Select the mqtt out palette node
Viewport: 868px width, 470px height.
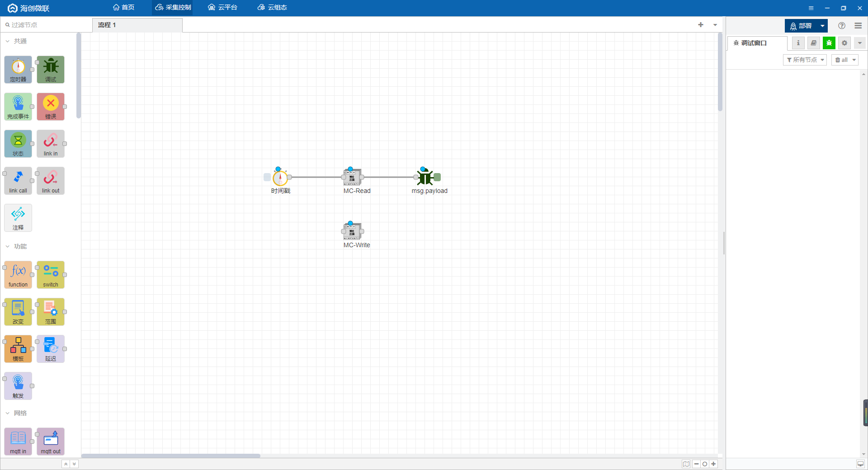[x=51, y=442]
